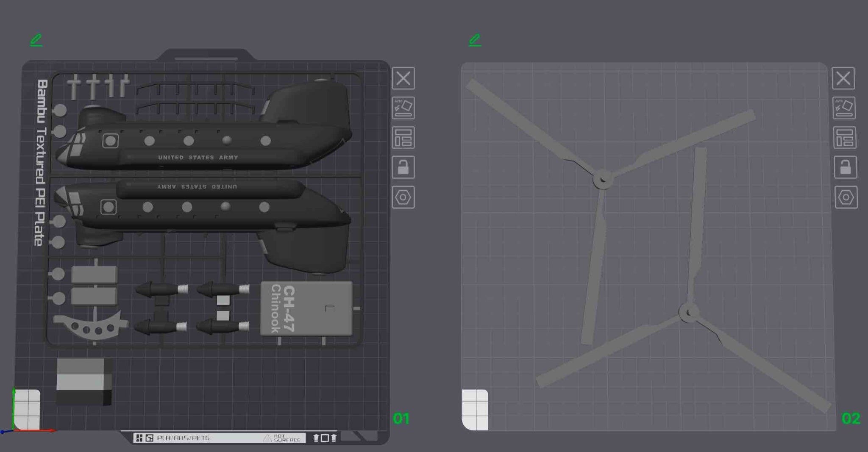Remove all objects from plate 01

point(403,78)
